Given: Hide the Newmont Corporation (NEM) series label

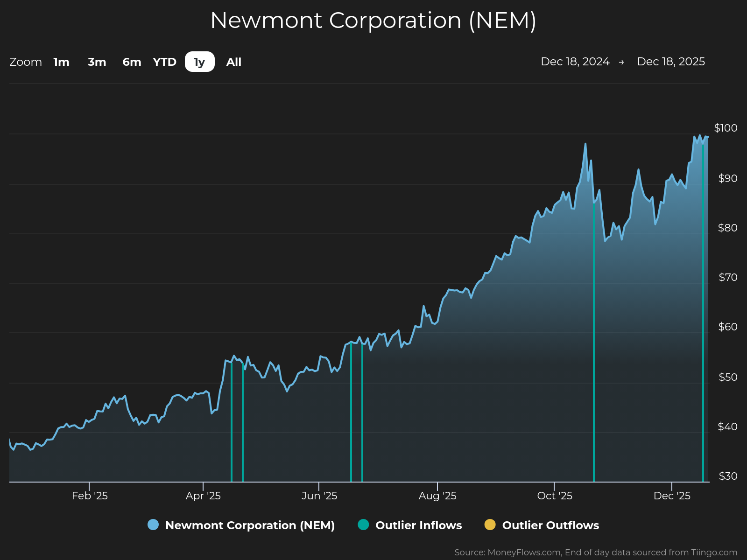Looking at the screenshot, I should [250, 525].
